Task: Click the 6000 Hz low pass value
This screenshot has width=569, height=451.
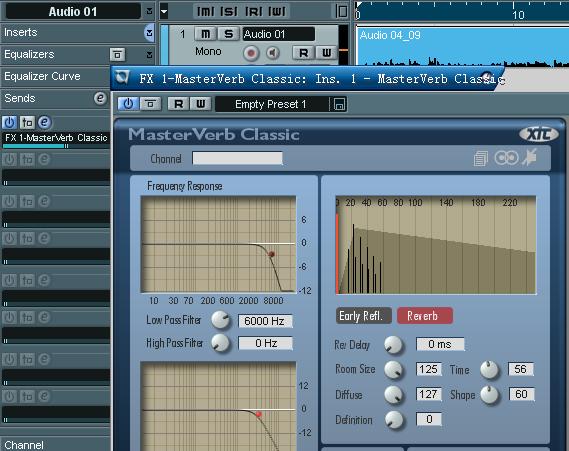Action: point(265,321)
